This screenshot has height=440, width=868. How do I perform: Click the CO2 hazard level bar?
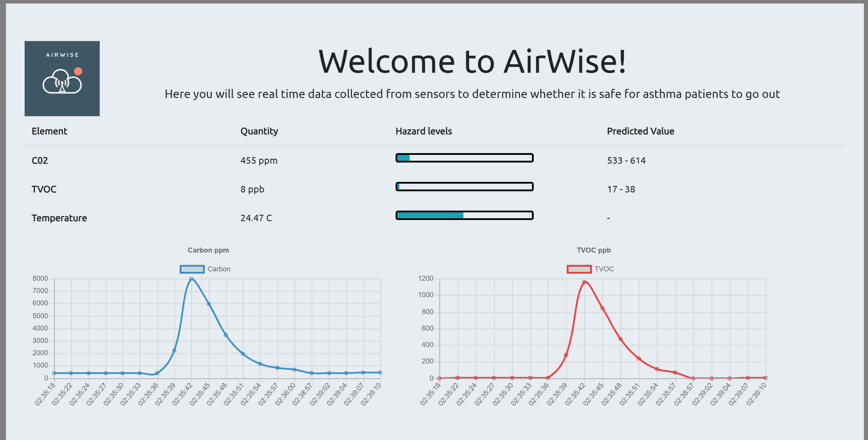464,158
